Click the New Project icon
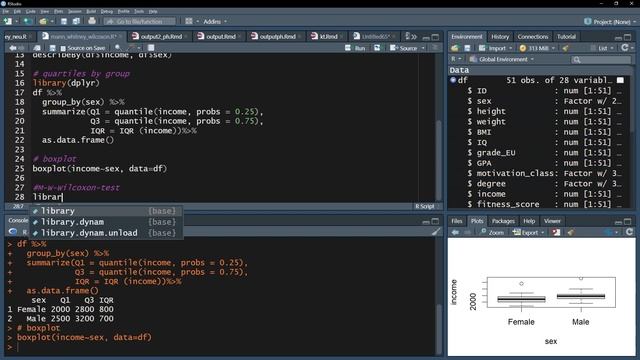Screen dimensions: 640x360 tap(28, 21)
